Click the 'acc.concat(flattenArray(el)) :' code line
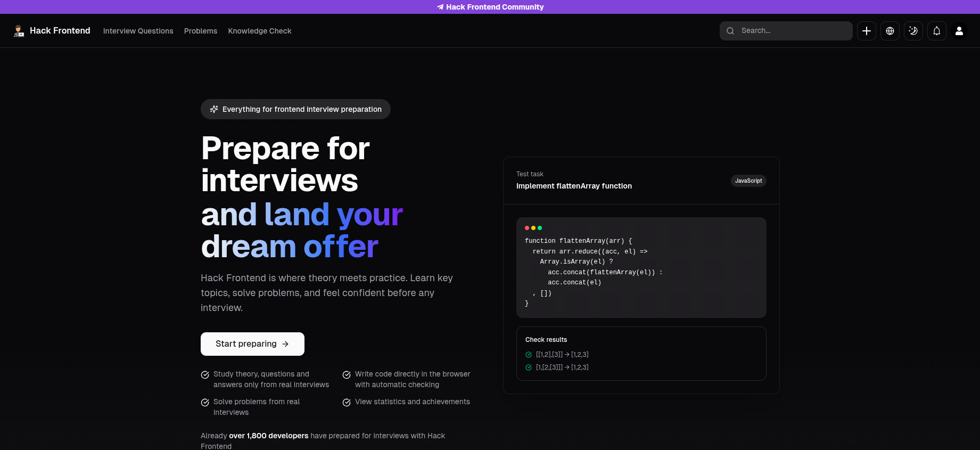The image size is (980, 450). point(605,272)
